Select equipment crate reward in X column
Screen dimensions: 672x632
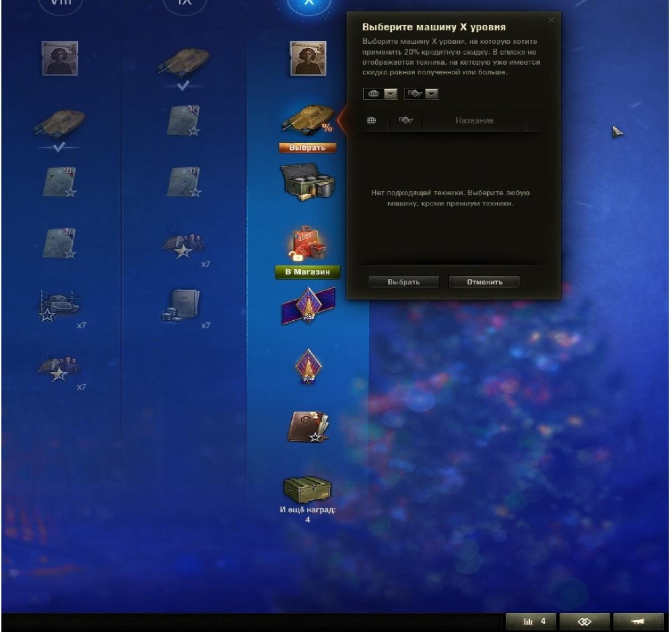click(307, 182)
